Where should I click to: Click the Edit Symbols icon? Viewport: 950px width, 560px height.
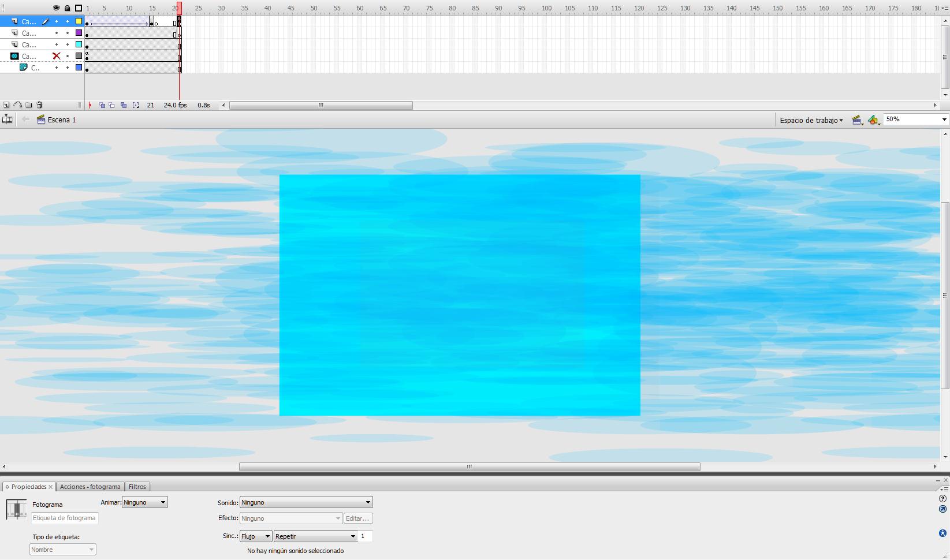tap(873, 120)
